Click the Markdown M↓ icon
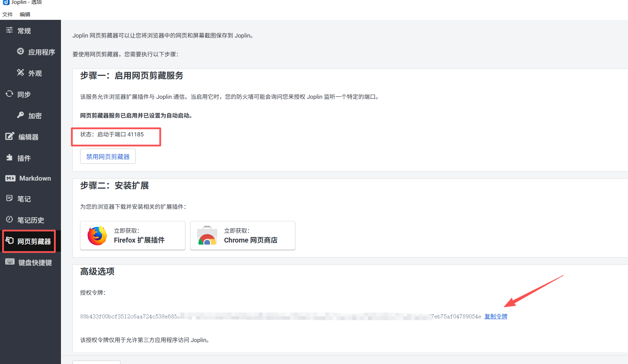The image size is (628, 364). click(10, 178)
